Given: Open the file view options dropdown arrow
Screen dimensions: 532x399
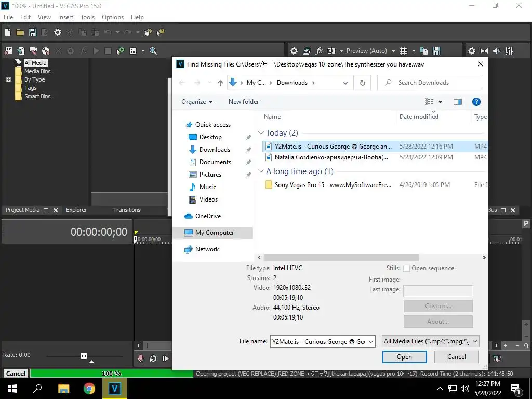Looking at the screenshot, I should (x=441, y=102).
